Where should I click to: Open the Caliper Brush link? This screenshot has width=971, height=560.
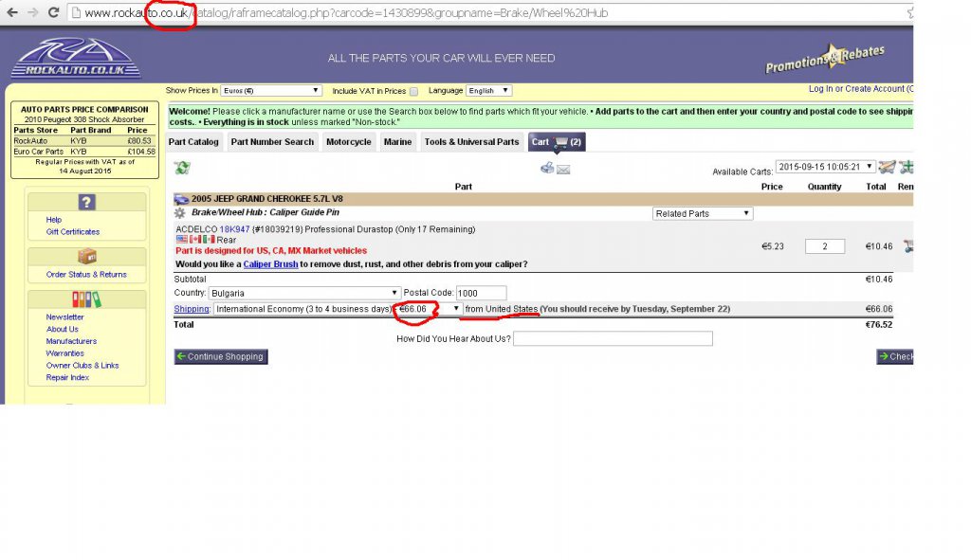click(x=270, y=264)
